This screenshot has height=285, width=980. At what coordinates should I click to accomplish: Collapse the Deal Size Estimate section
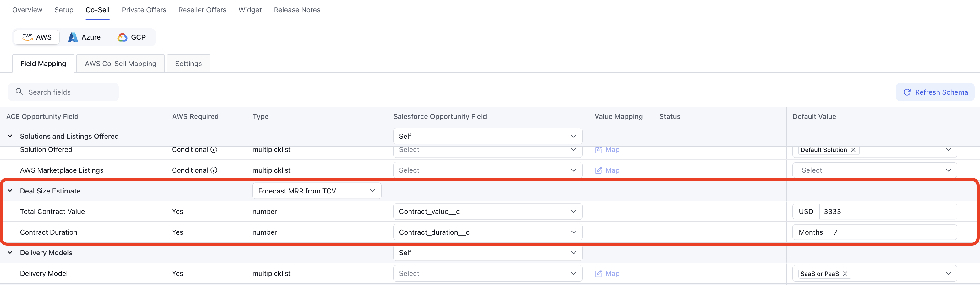point(10,191)
